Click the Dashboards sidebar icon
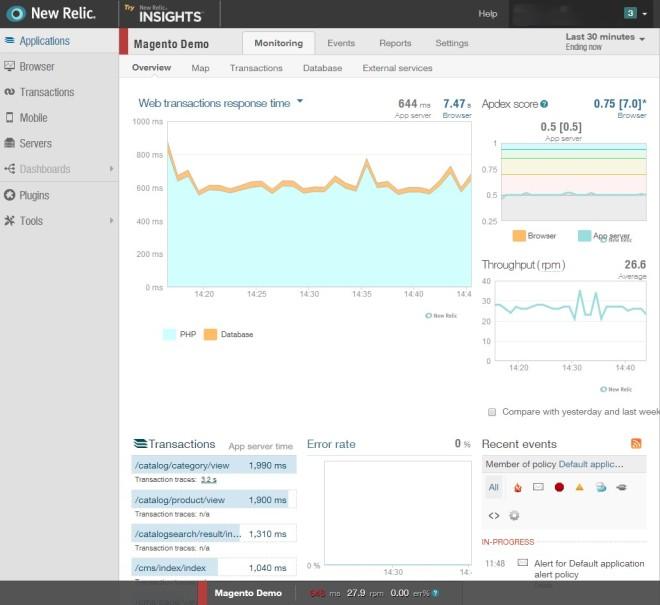 coord(10,169)
